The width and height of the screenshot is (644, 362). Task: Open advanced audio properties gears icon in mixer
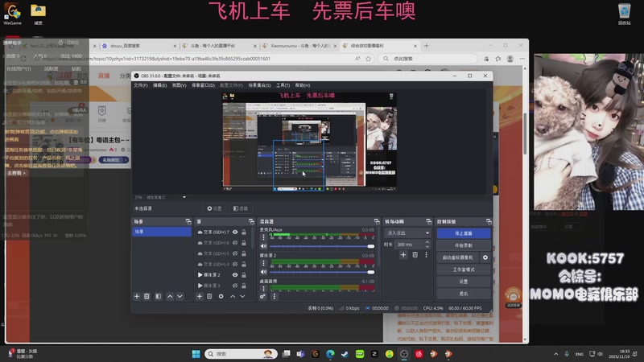point(263,296)
